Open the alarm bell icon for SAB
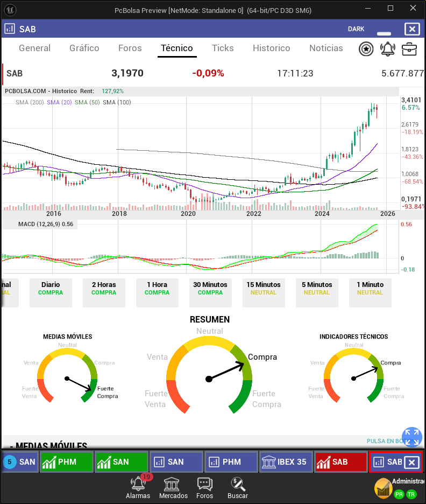This screenshot has height=504, width=426. pyautogui.click(x=387, y=49)
